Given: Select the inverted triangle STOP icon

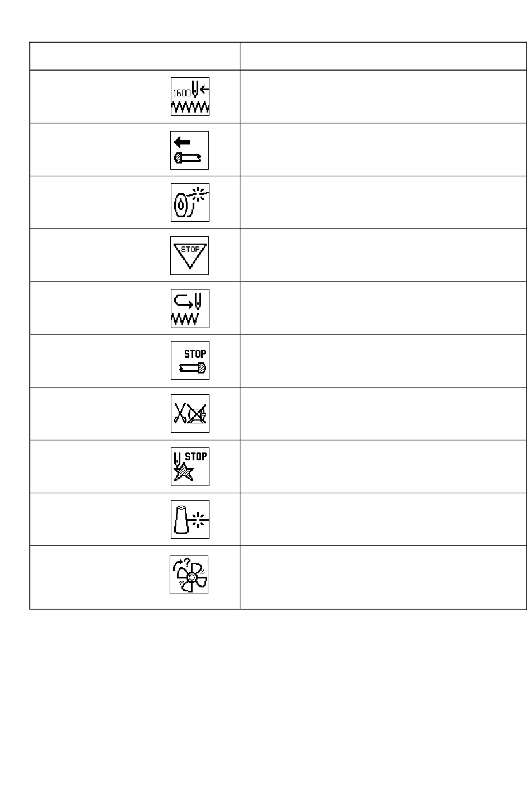Looking at the screenshot, I should (190, 255).
